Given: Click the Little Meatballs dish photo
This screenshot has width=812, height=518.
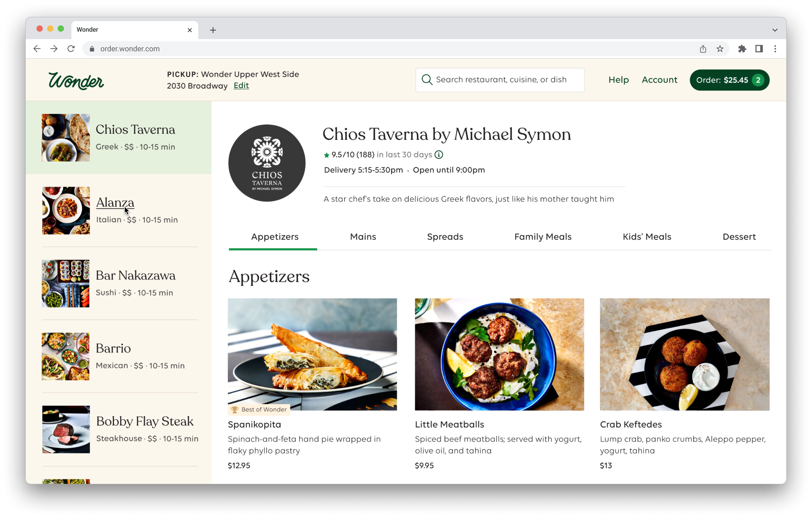Looking at the screenshot, I should [x=499, y=354].
